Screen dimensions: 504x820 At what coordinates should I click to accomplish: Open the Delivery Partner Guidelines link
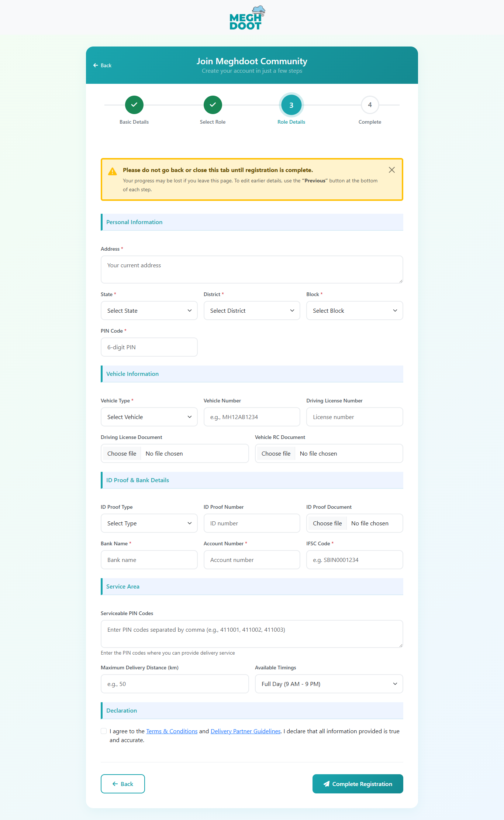click(246, 731)
